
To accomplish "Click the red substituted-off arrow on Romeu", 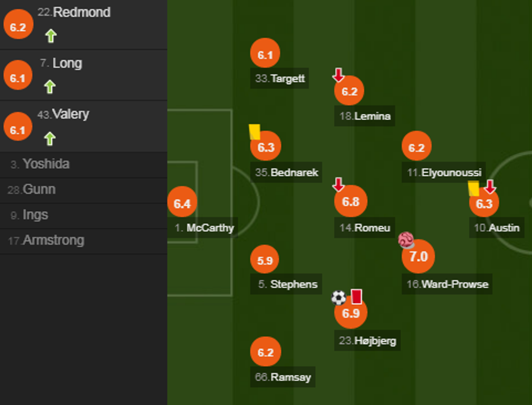I will coord(338,185).
